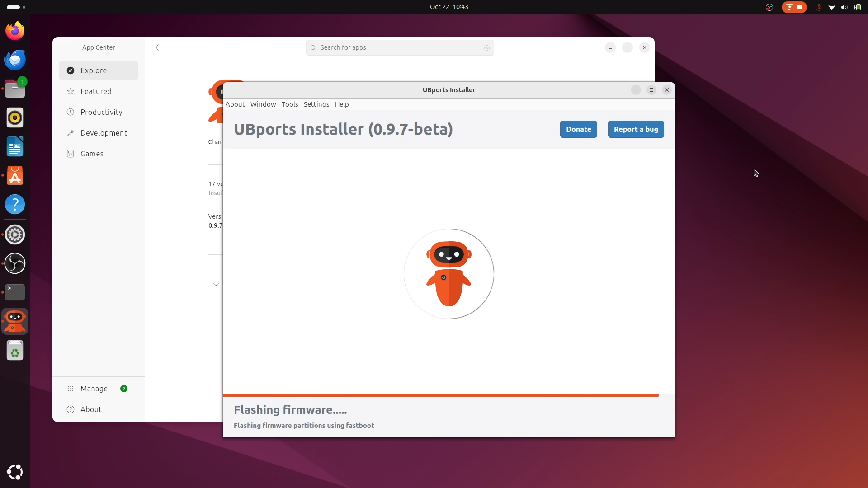Click the Donate button
868x488 pixels.
(x=578, y=129)
